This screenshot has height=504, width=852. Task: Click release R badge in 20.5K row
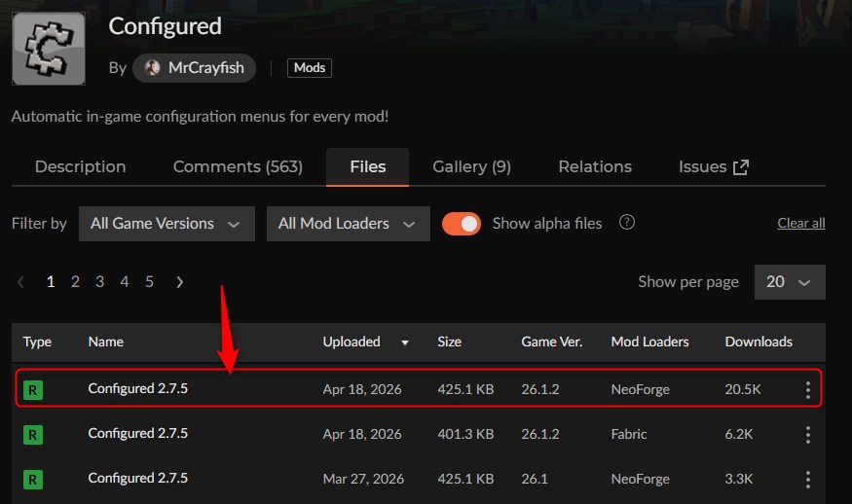pyautogui.click(x=33, y=390)
